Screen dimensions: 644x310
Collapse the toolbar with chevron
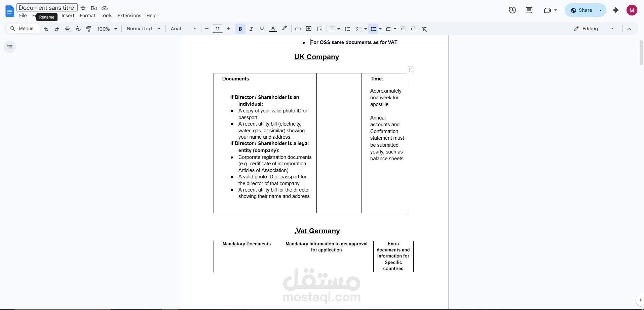point(629,29)
